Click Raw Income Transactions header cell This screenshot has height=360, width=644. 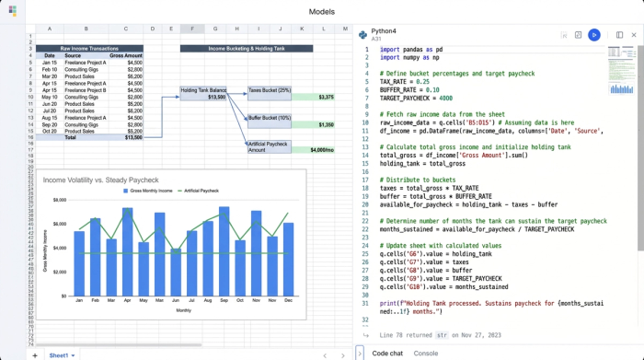(89, 49)
